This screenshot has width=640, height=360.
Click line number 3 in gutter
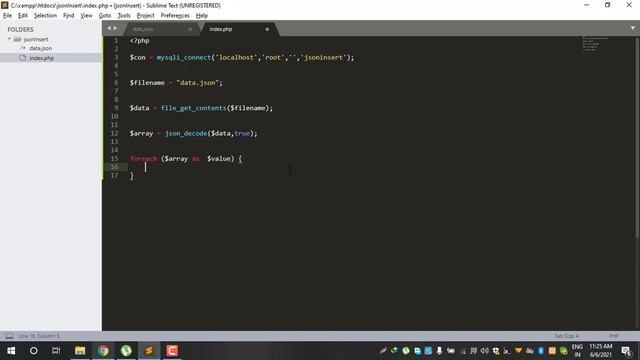coord(116,57)
